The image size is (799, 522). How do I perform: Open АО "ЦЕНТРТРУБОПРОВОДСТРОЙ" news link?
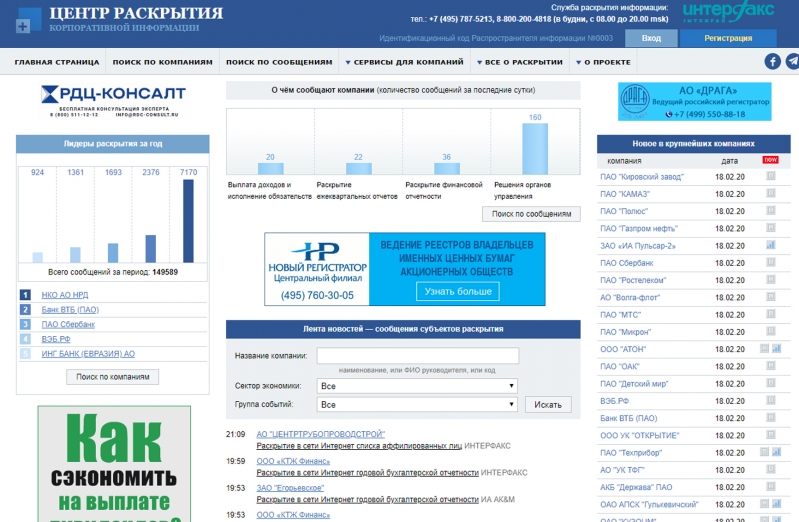pyautogui.click(x=321, y=434)
